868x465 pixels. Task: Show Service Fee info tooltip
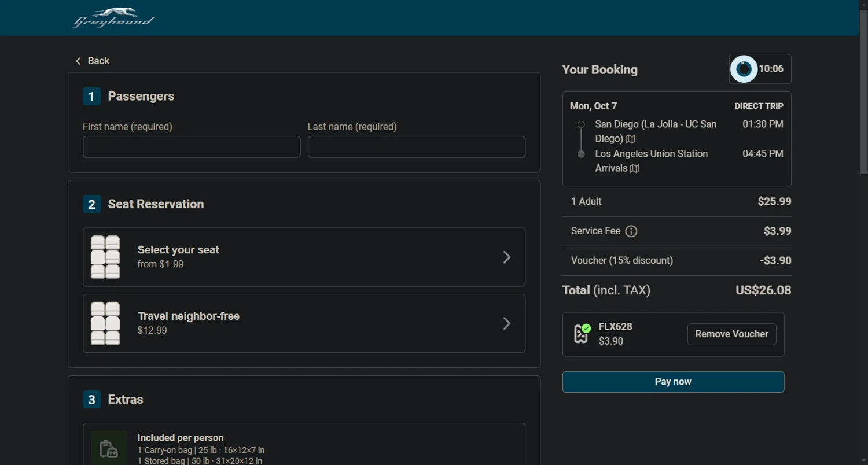click(631, 231)
